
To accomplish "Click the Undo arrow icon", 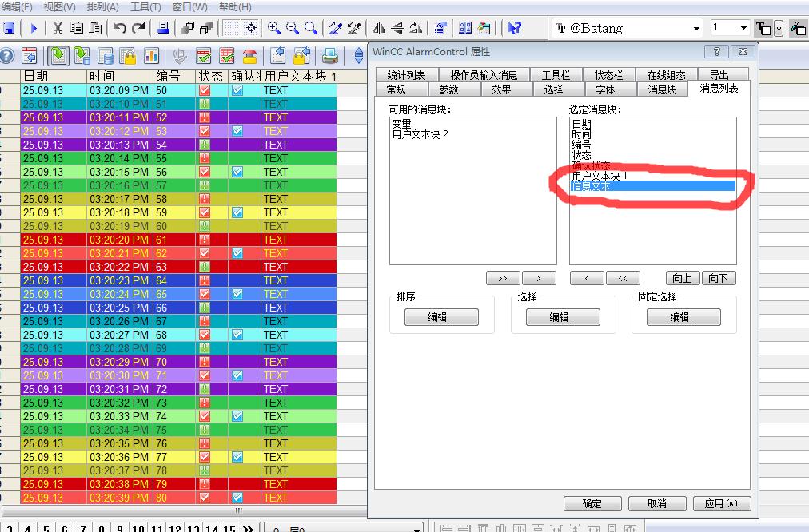I will pyautogui.click(x=119, y=28).
